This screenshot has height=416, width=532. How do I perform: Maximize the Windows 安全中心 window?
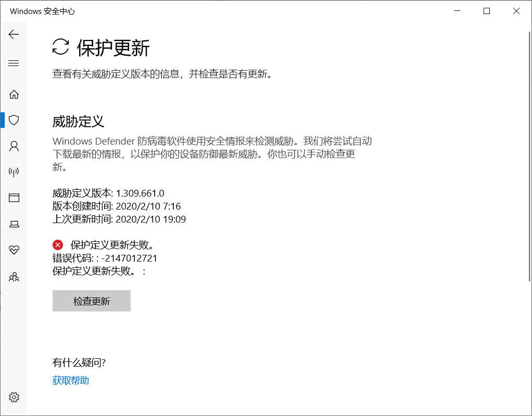point(487,11)
